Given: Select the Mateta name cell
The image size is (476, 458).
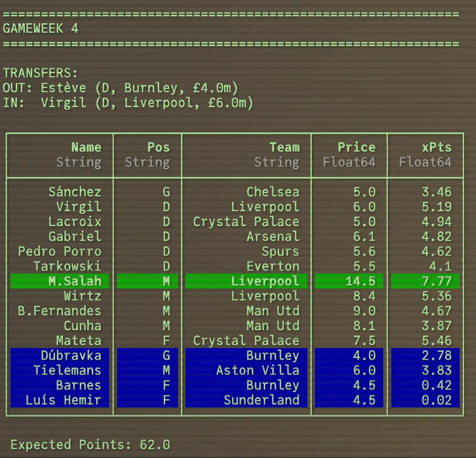Looking at the screenshot, I should click(x=79, y=341).
